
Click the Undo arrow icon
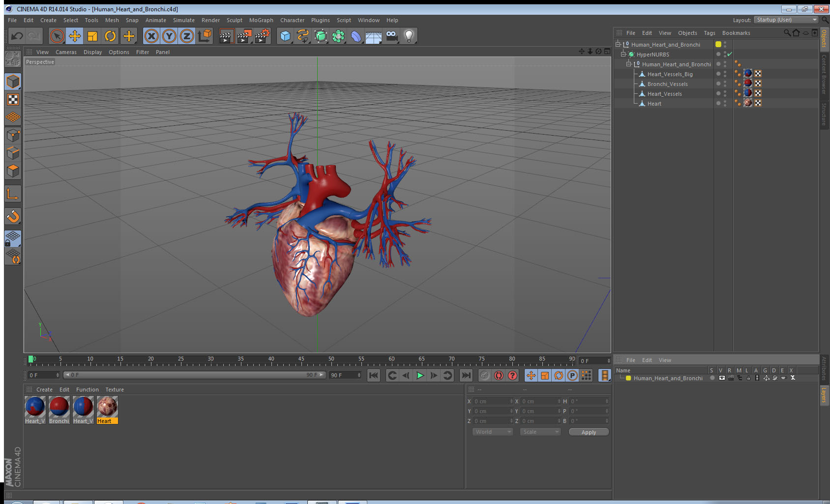17,36
